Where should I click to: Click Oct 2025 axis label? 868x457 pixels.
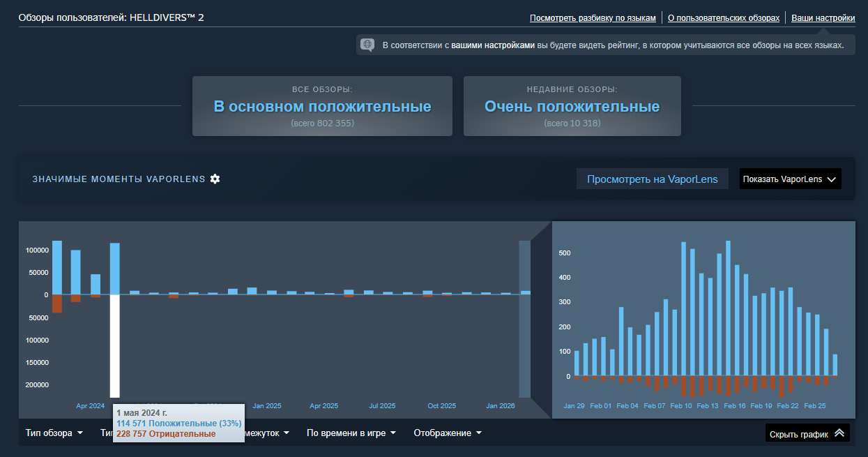pyautogui.click(x=442, y=405)
